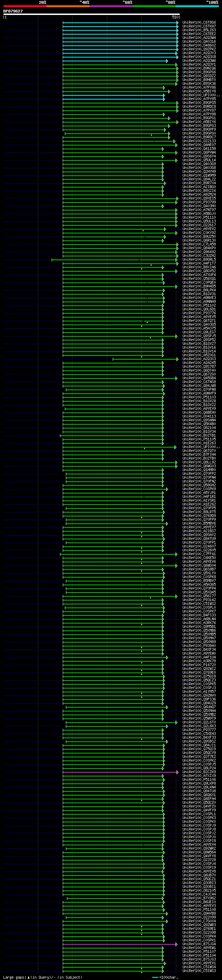
Task: Click the UniRef100_C7FF41 hit label
Action: pos(199,554)
